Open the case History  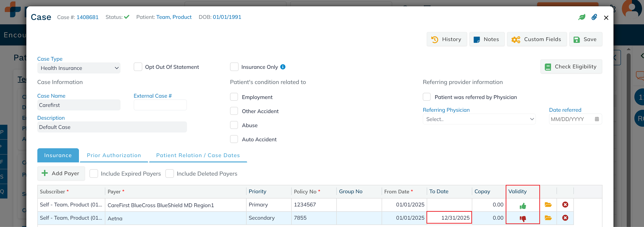(447, 39)
